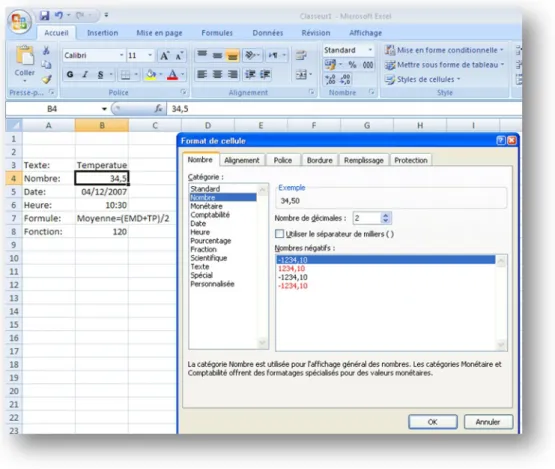Click the accounting currency format icon
555x469 pixels.
click(330, 65)
